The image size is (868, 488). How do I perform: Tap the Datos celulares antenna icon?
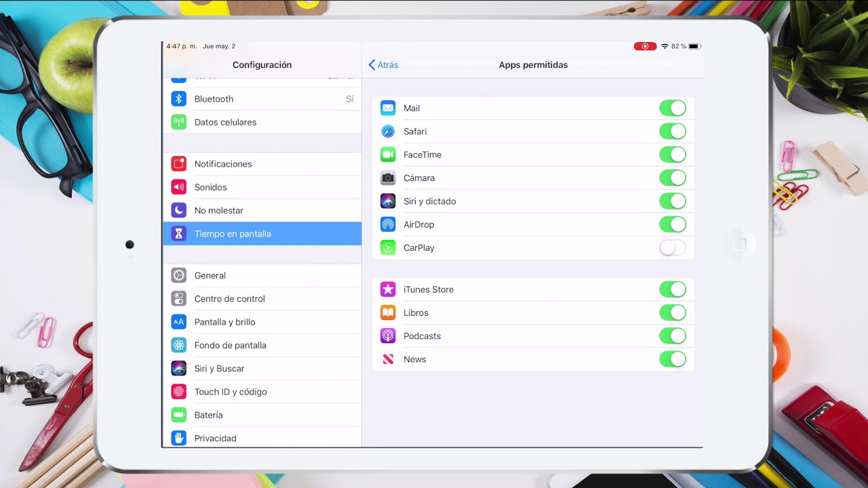[x=178, y=122]
